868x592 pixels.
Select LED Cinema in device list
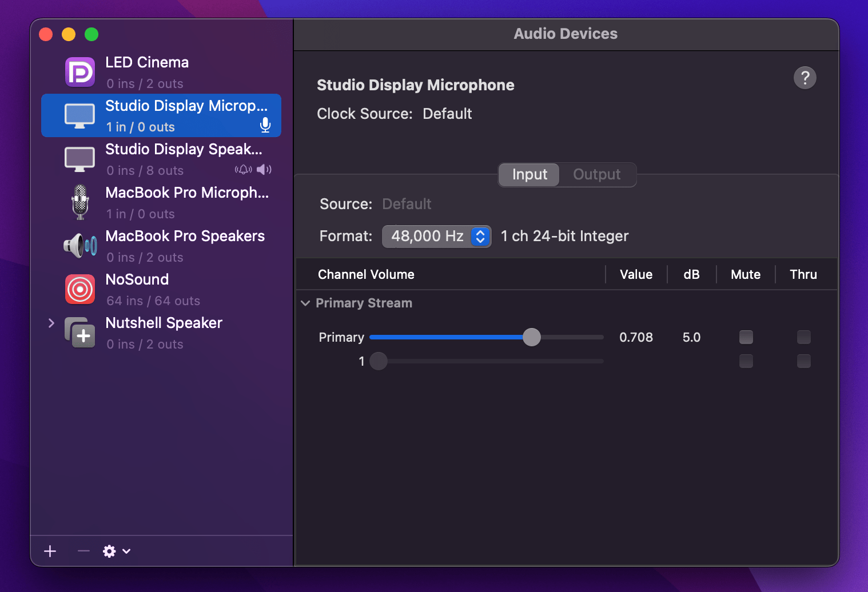point(161,72)
